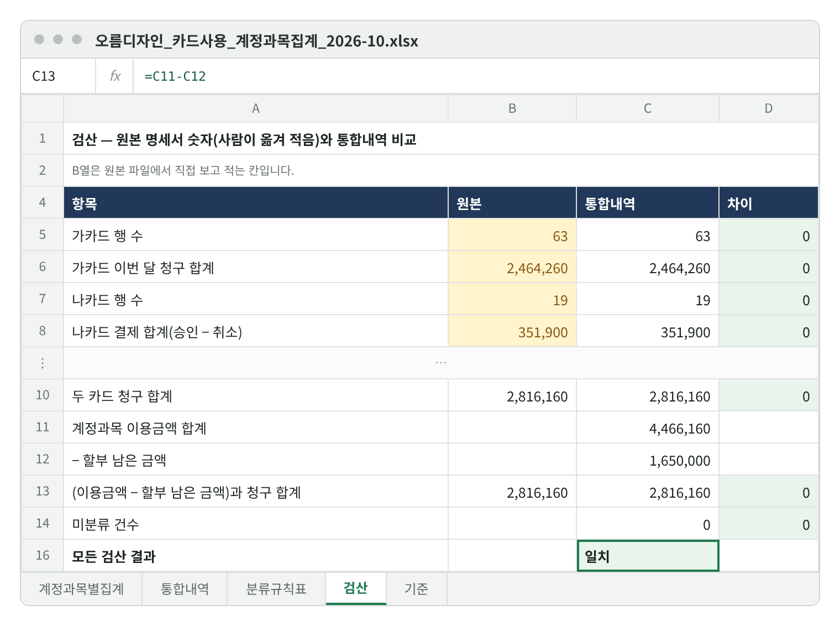
Task: Click note cell 'B열은 원본 파일에서 직접 보고 적는 칸입니다.'
Action: coord(441,170)
